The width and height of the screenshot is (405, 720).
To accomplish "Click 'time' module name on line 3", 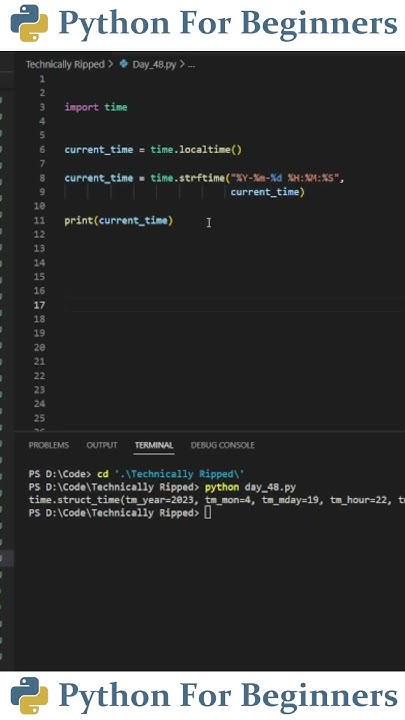I will [x=116, y=107].
